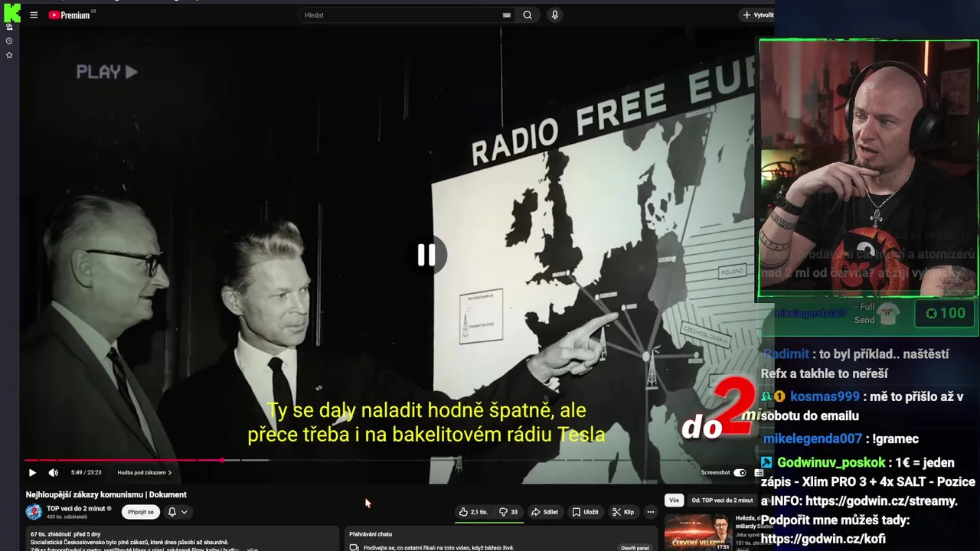Viewport: 980px width, 551px height.
Task: Click the Připojit se join button
Action: 141,512
